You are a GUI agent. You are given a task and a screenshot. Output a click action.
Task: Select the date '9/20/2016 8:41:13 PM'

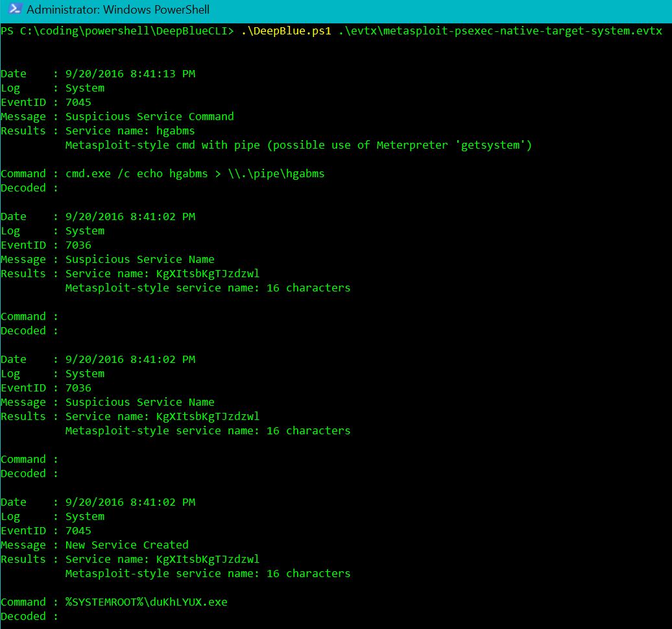pyautogui.click(x=130, y=74)
